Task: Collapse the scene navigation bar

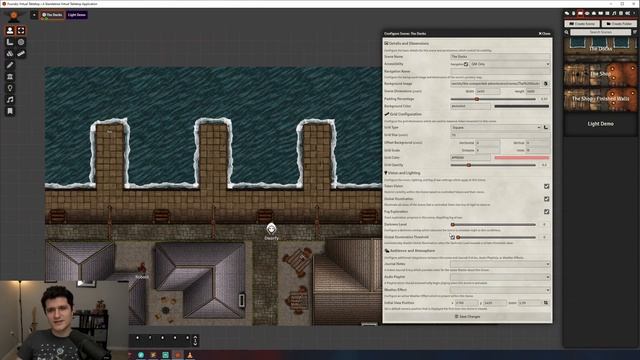Action: coord(34,15)
